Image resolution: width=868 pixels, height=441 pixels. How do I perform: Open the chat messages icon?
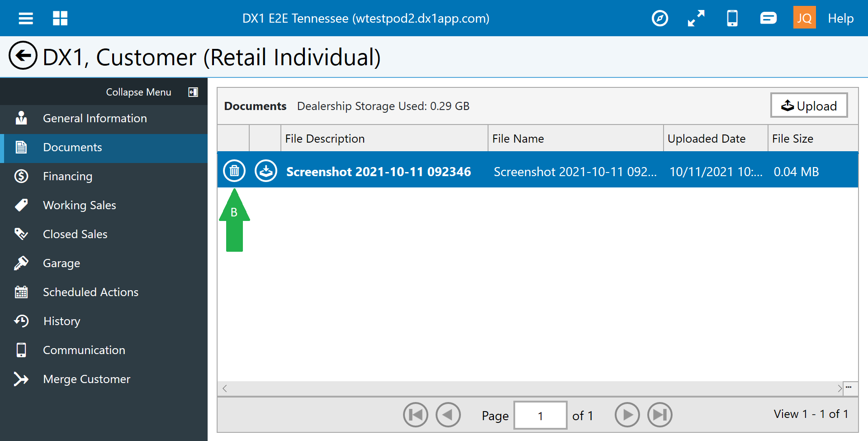(x=768, y=18)
